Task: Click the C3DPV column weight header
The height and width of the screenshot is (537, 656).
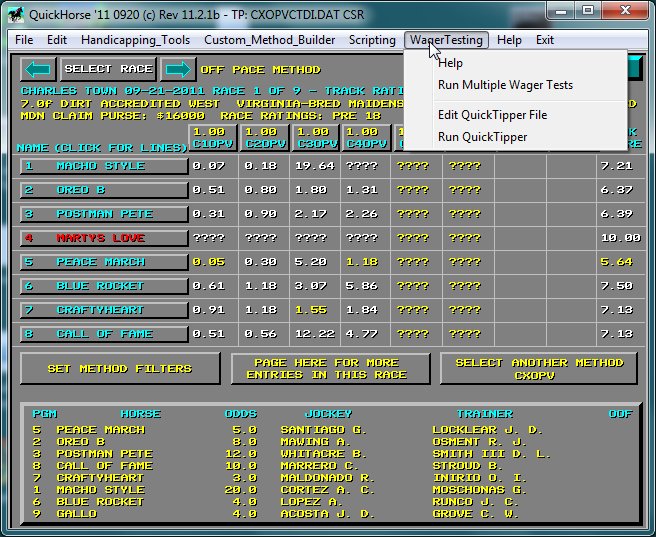Action: tap(313, 139)
